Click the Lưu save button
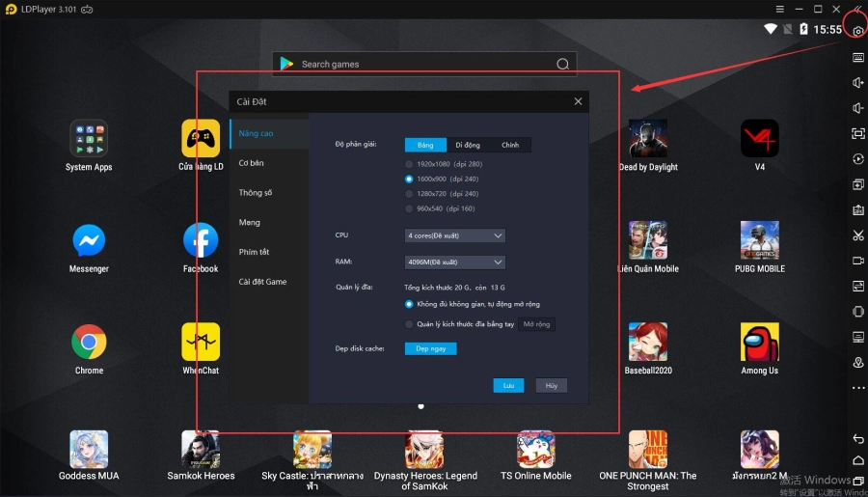This screenshot has height=497, width=868. [507, 385]
